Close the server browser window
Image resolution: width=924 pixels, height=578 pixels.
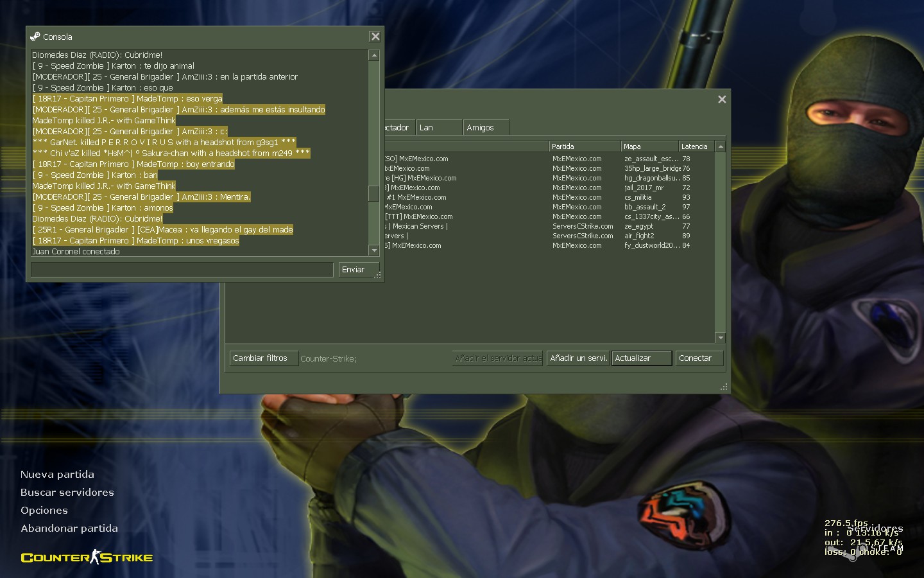click(722, 99)
